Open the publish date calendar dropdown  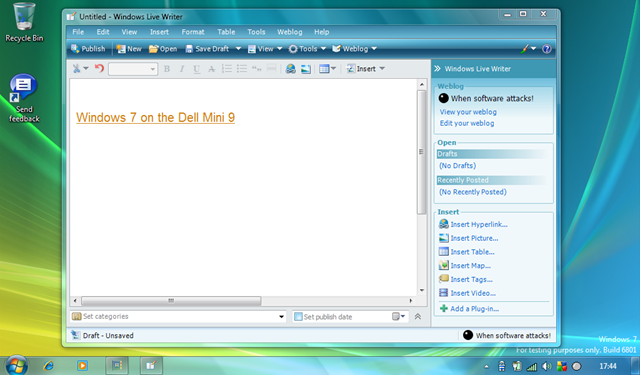(x=399, y=317)
